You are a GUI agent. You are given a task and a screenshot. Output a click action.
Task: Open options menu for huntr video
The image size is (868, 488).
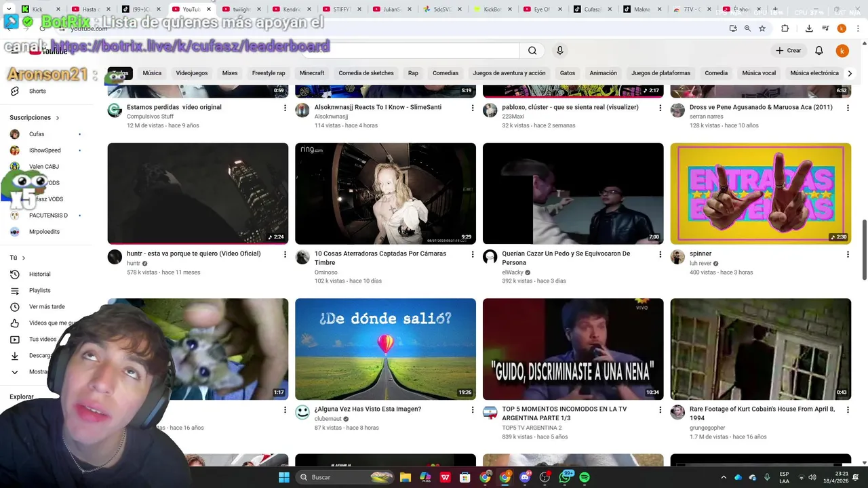285,254
